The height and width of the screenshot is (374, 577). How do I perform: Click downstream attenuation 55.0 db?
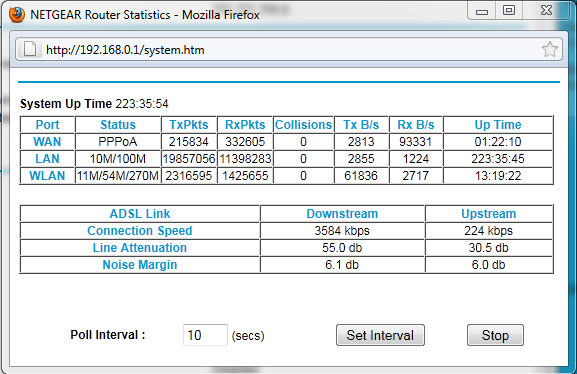coord(342,248)
